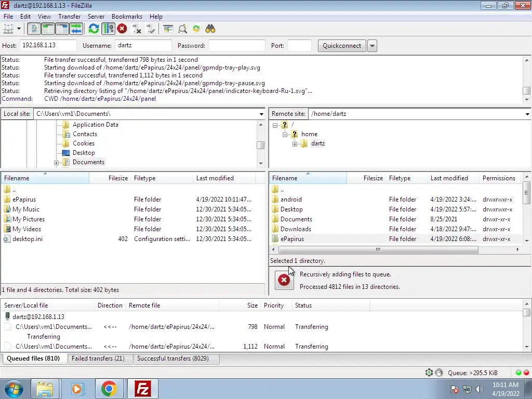Image resolution: width=532 pixels, height=399 pixels.
Task: Select Cookies folder in local tree
Action: click(x=84, y=143)
